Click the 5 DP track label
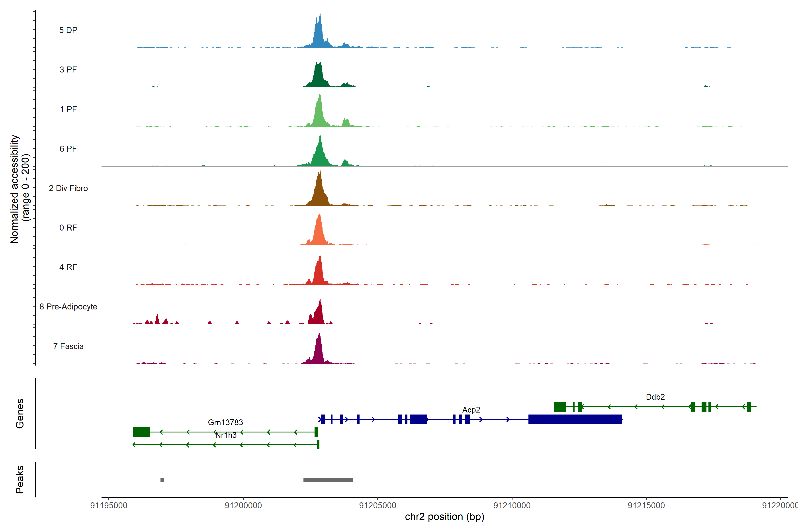The image size is (798, 532). coord(68,30)
